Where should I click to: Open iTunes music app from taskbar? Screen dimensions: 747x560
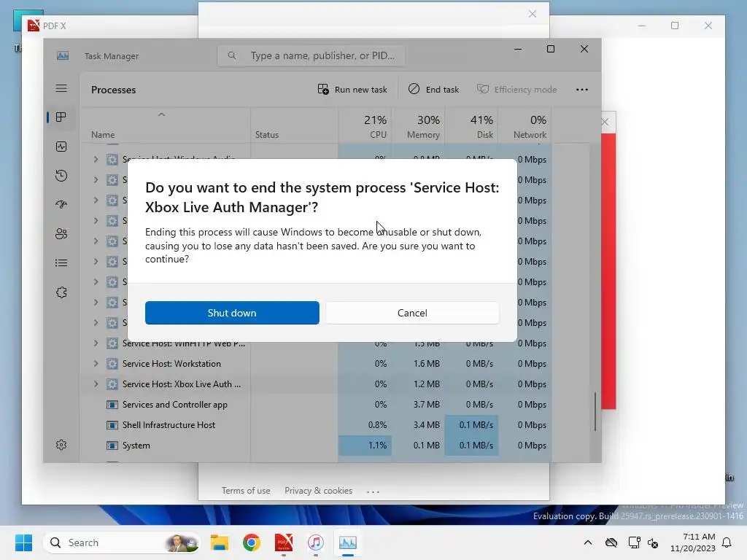(315, 542)
